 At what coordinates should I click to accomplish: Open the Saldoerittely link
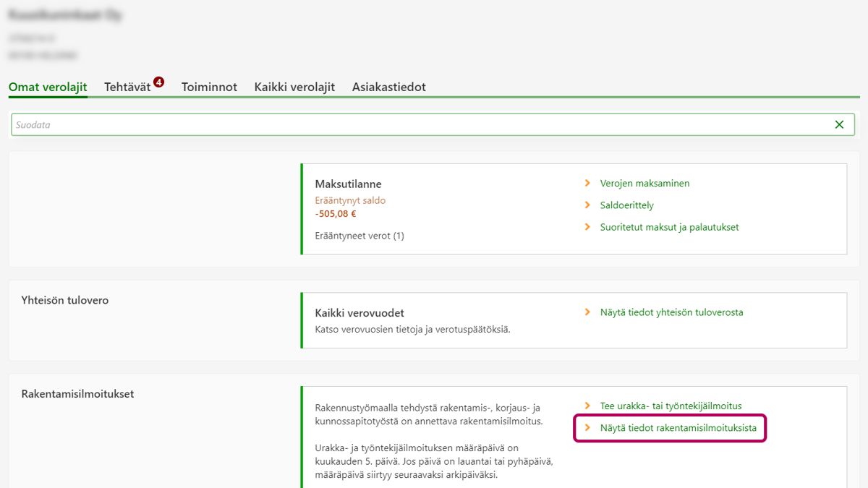pyautogui.click(x=626, y=205)
